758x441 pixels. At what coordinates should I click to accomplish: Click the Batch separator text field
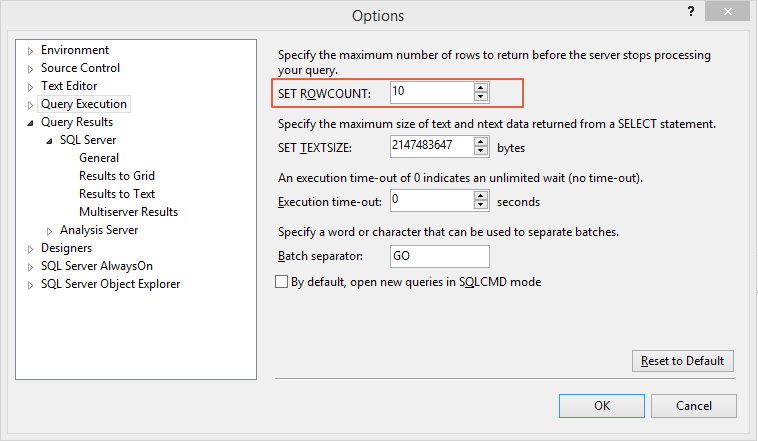[x=439, y=256]
